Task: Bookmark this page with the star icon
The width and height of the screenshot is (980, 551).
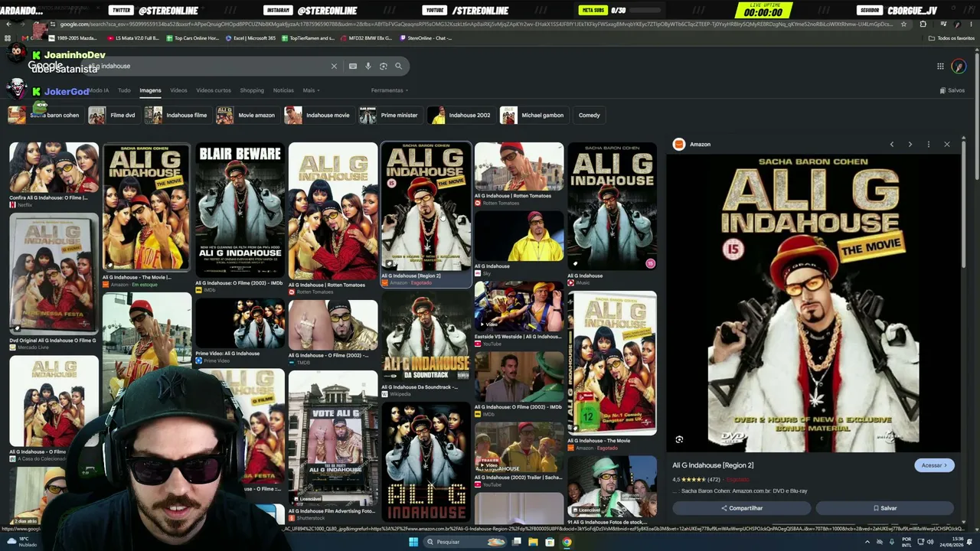Action: 904,24
